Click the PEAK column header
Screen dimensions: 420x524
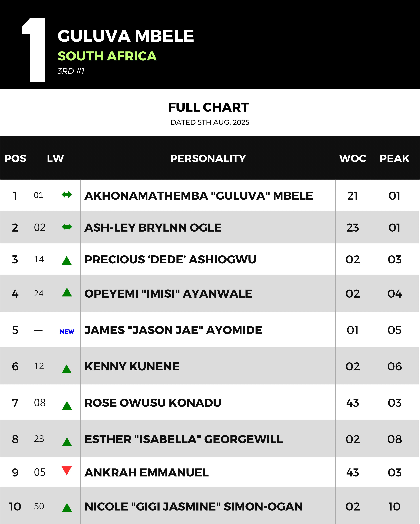(x=394, y=158)
